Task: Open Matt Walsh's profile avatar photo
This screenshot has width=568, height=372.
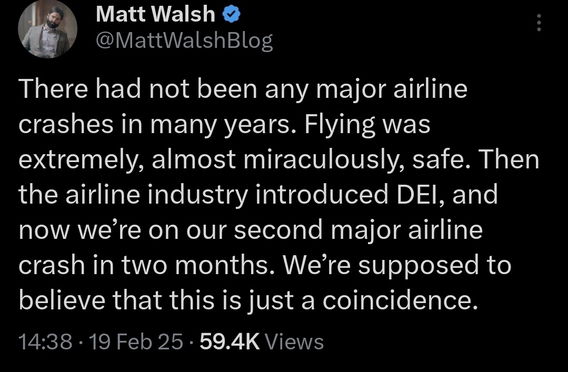Action: pos(47,29)
